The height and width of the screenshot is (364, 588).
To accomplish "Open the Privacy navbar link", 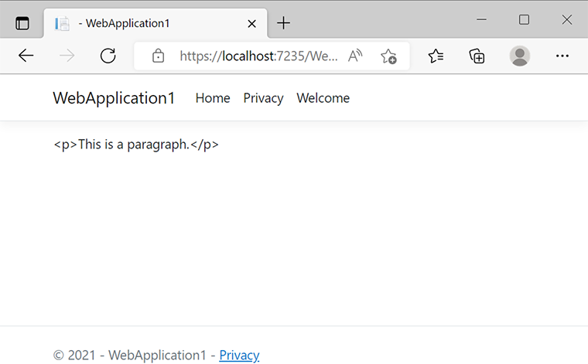I will (x=263, y=98).
